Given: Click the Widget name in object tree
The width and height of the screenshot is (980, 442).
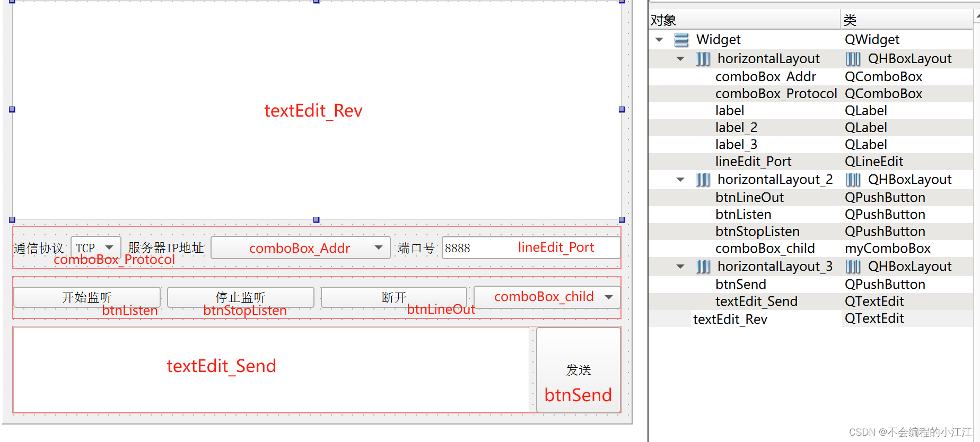Looking at the screenshot, I should click(x=718, y=40).
